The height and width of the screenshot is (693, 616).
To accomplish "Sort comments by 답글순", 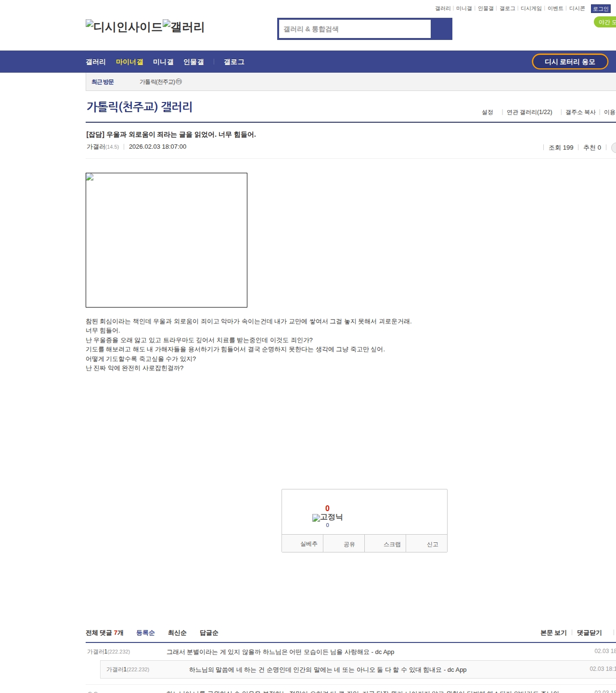I will 209,633.
